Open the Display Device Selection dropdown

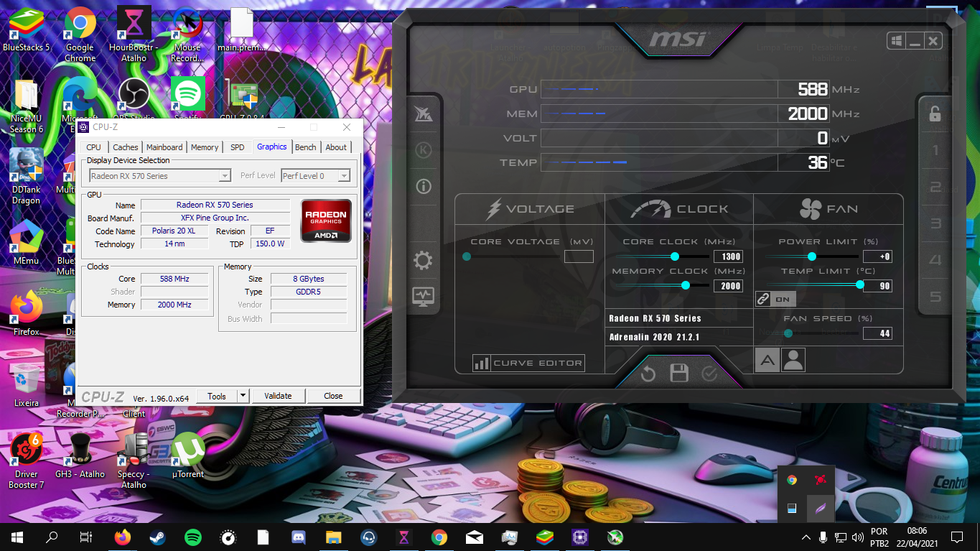(160, 176)
